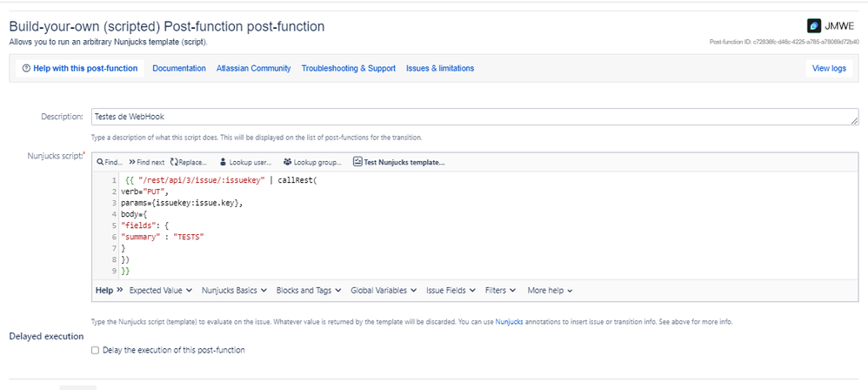Click the Replace arrows icon

pos(175,162)
